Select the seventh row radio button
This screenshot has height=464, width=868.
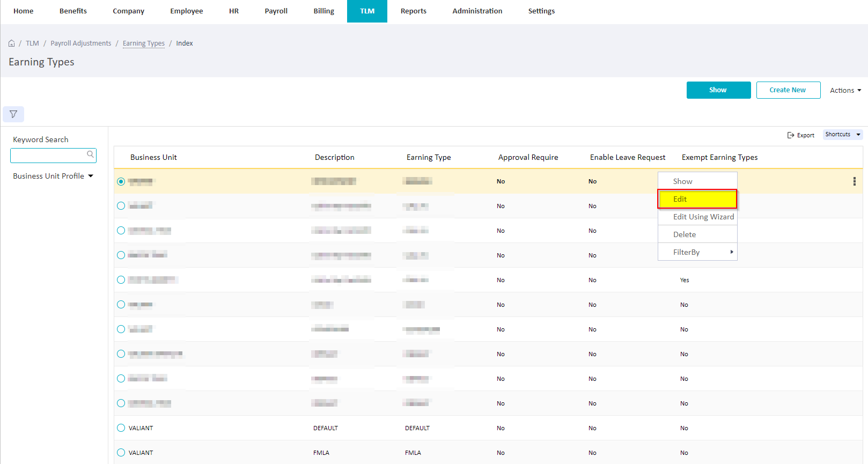coord(121,329)
